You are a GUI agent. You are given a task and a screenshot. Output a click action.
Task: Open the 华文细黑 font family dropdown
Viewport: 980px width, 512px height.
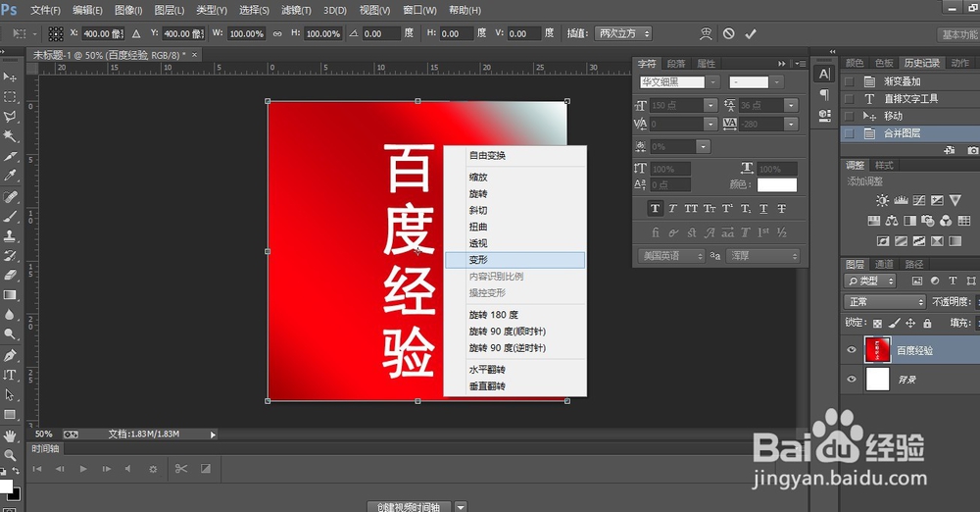click(x=713, y=82)
